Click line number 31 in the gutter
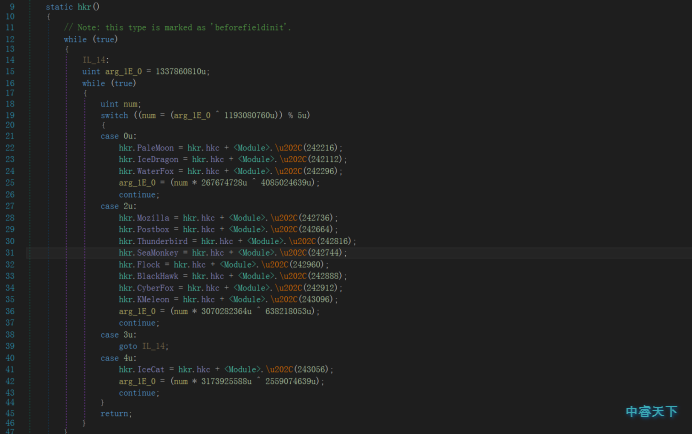The height and width of the screenshot is (434, 692). 10,253
